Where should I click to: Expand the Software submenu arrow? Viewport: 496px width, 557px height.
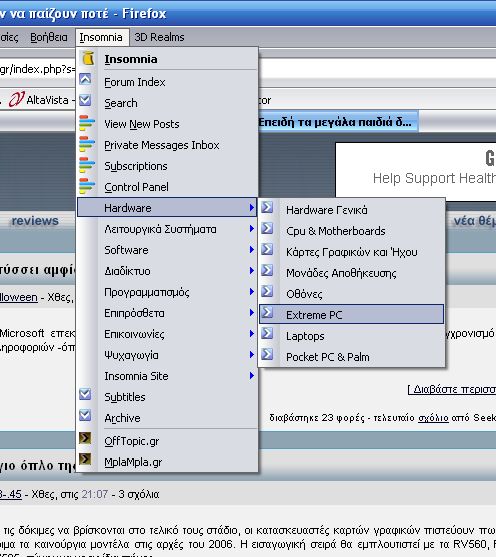tap(252, 249)
